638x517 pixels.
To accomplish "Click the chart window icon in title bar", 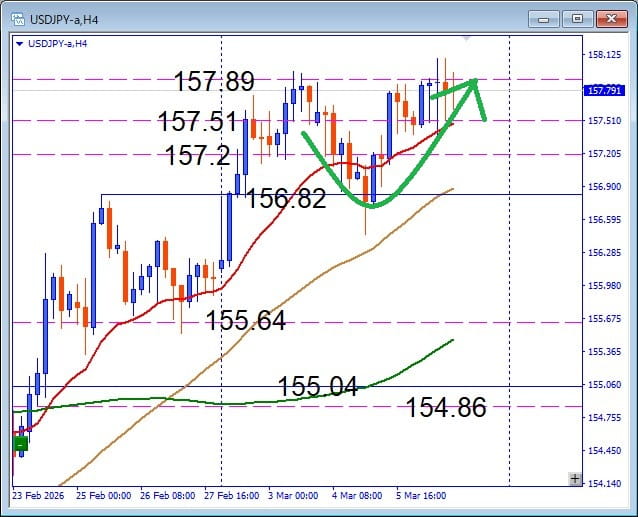I will (x=17, y=20).
